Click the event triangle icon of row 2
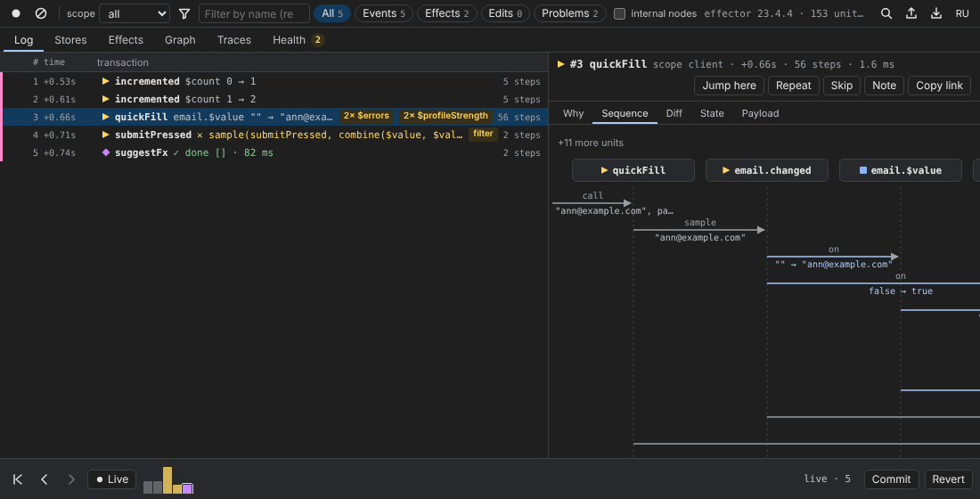980x499 pixels. [x=106, y=99]
